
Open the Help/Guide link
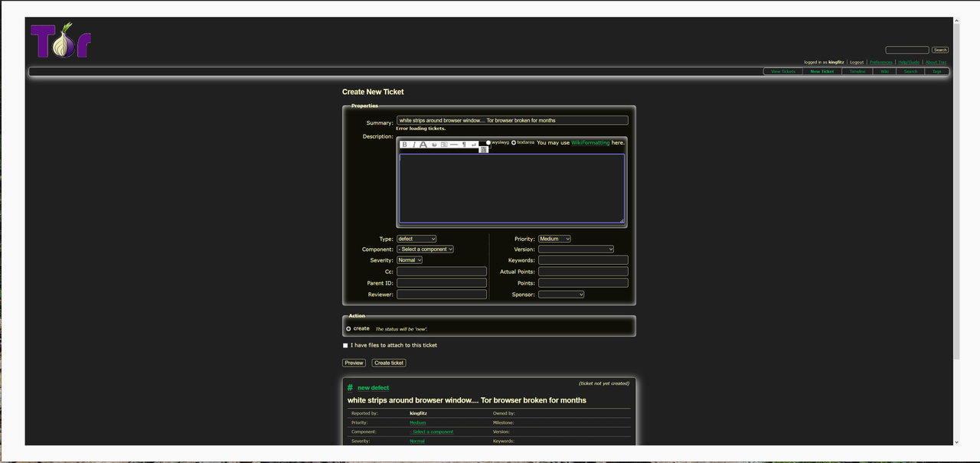910,62
